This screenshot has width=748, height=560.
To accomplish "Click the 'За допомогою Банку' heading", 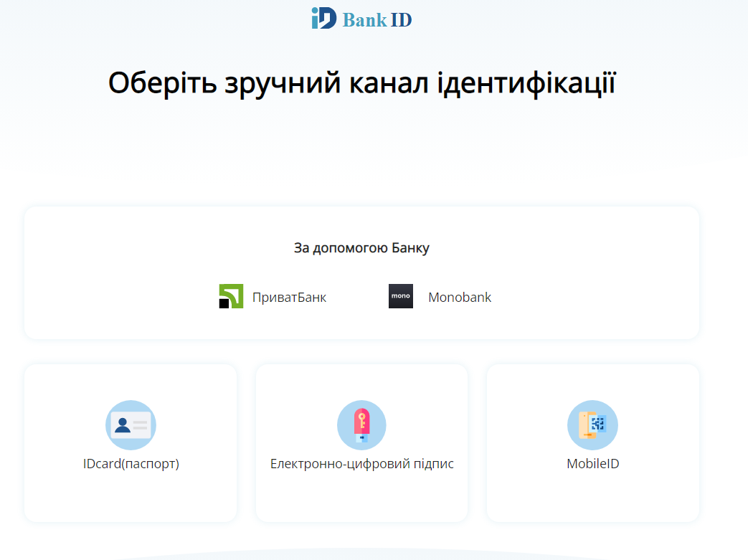I will click(x=361, y=248).
